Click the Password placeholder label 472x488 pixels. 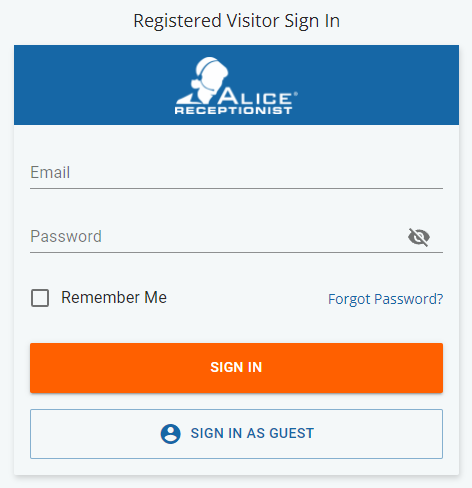point(66,236)
